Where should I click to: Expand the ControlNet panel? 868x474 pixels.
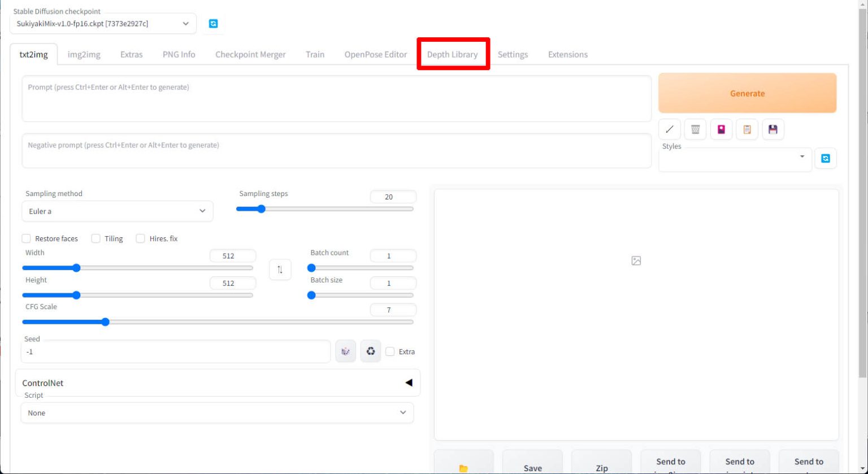(409, 382)
